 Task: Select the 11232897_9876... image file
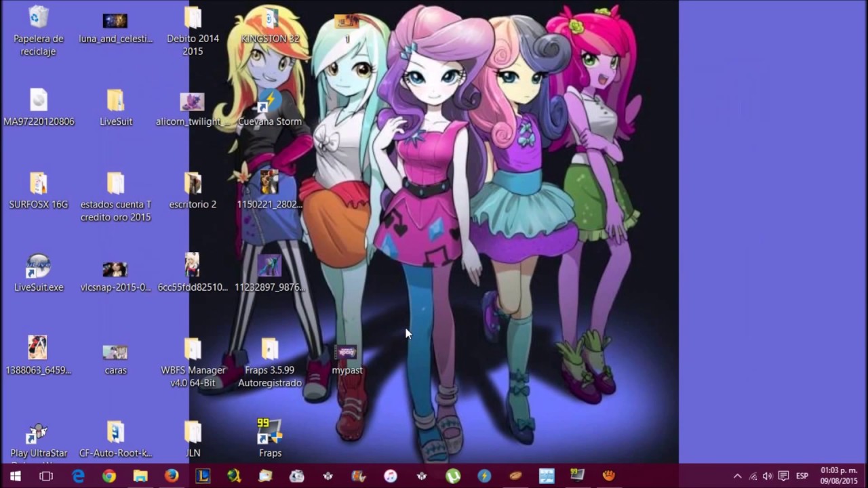(270, 274)
